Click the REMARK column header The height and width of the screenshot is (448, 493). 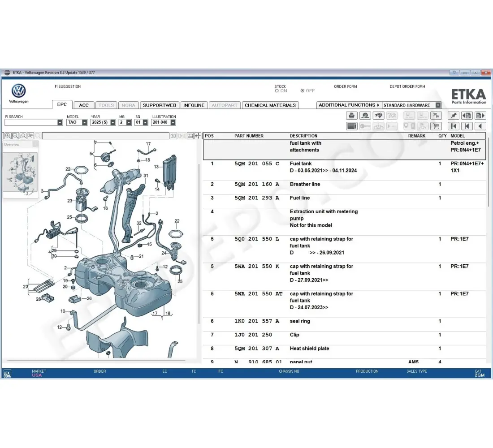pos(417,136)
